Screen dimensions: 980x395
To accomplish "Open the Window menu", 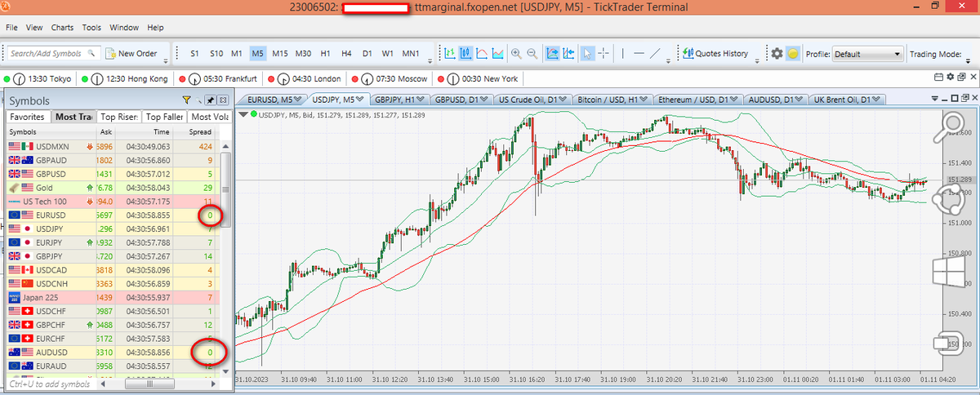I will [124, 28].
